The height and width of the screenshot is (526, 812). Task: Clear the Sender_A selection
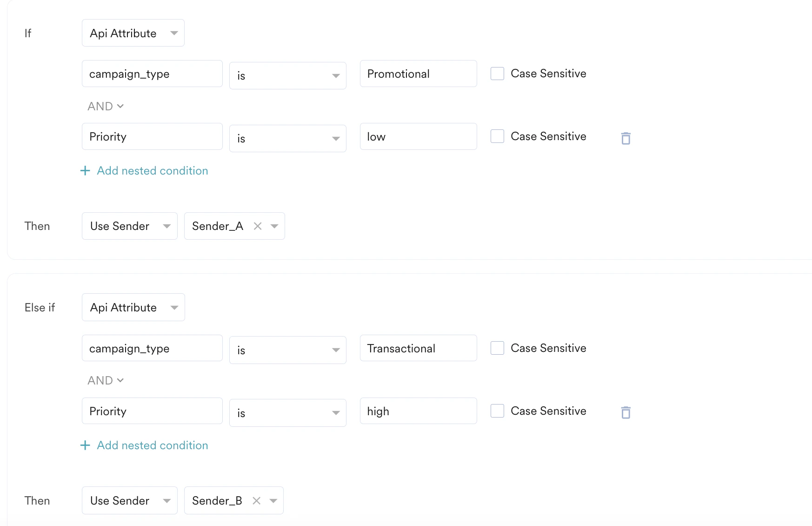pos(258,226)
